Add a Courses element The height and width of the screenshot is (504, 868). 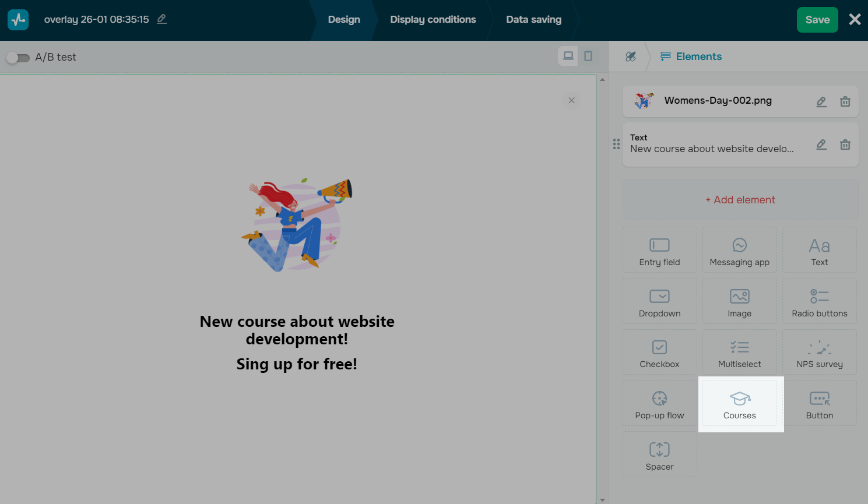pyautogui.click(x=740, y=403)
